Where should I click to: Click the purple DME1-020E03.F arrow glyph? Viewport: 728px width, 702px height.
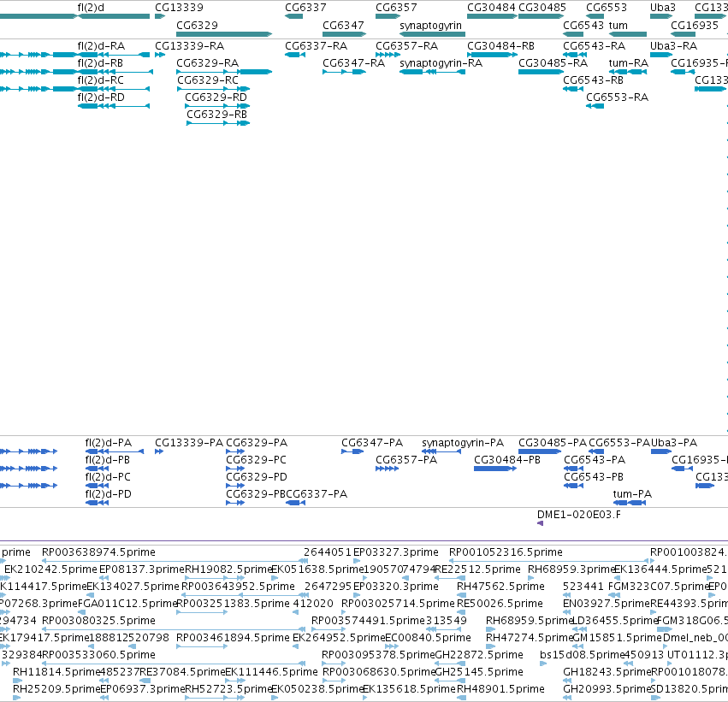pyautogui.click(x=540, y=523)
